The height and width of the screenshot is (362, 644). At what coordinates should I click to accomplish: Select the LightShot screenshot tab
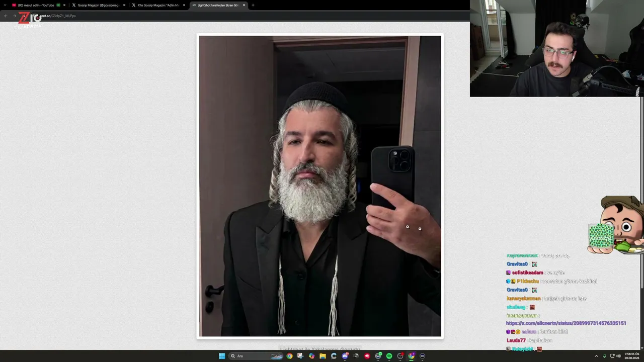pyautogui.click(x=218, y=5)
